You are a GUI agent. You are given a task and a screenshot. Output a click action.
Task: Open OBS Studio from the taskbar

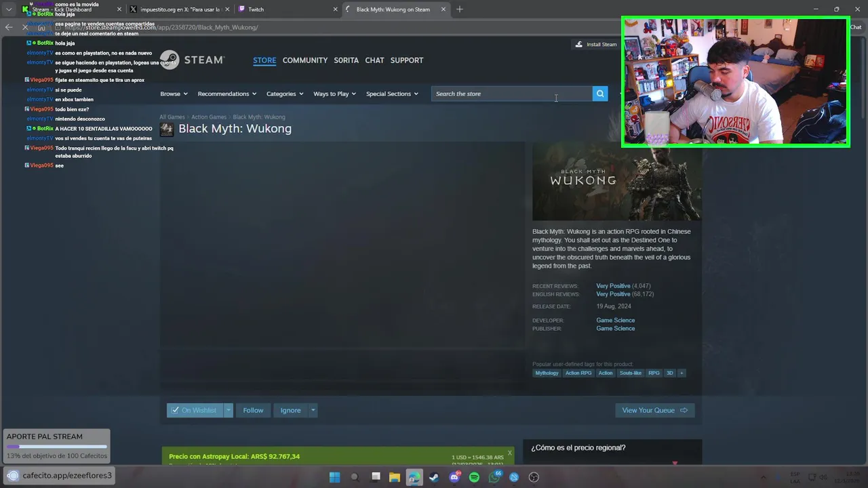point(534,477)
